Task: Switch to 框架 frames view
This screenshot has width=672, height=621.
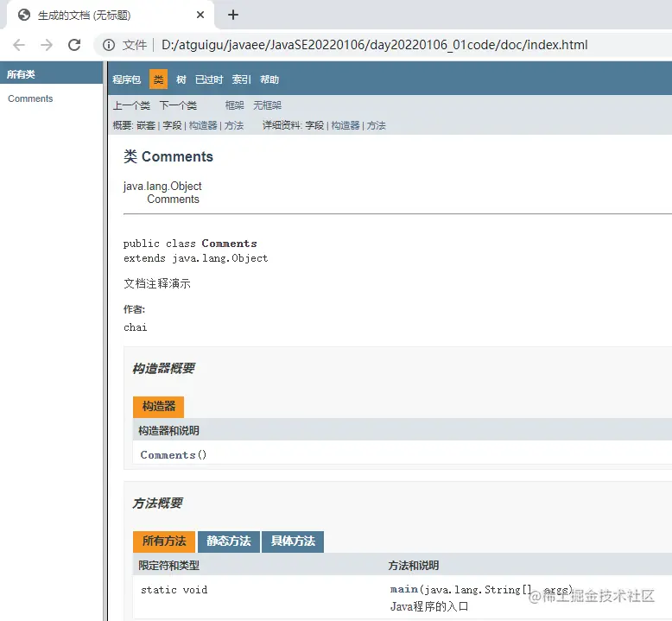Action: (234, 105)
